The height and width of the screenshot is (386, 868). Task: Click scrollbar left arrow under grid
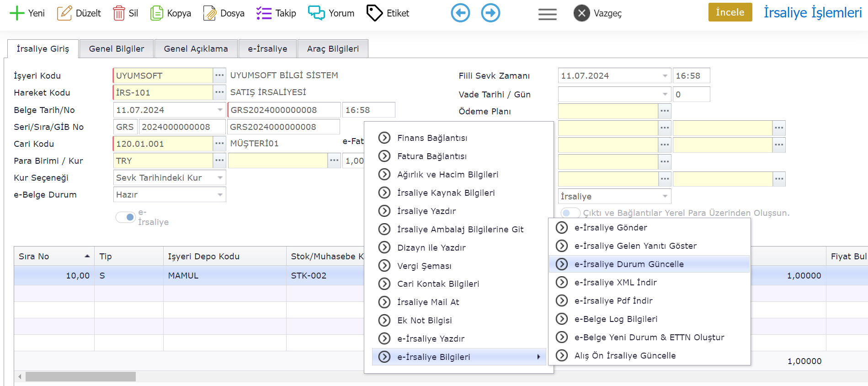point(20,376)
